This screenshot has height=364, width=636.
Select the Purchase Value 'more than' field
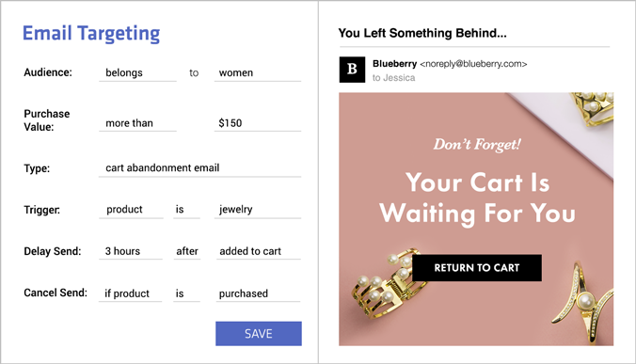pyautogui.click(x=137, y=123)
